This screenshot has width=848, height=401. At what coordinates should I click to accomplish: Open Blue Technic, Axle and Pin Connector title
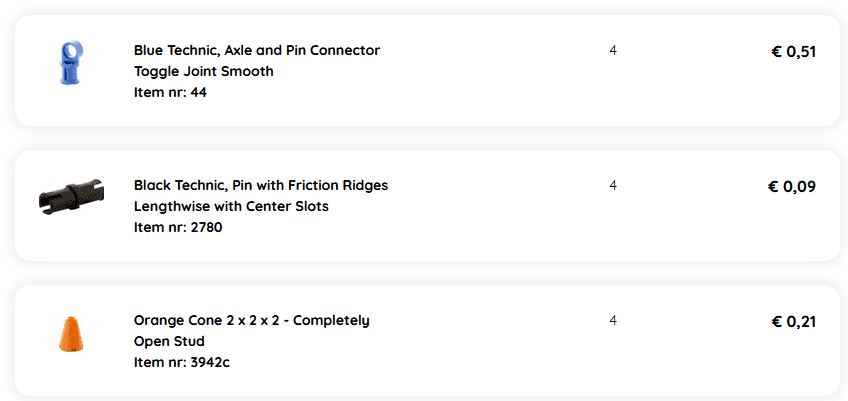click(x=257, y=50)
